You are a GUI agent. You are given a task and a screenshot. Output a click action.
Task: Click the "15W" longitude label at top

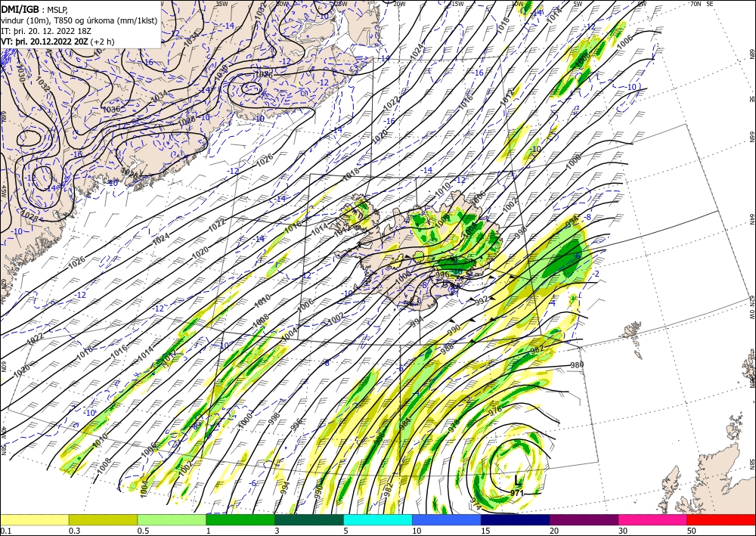point(457,4)
